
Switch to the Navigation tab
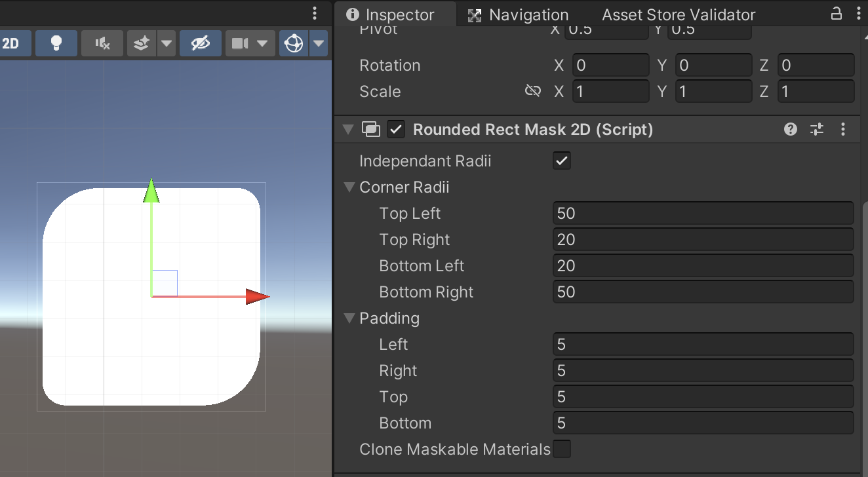518,14
